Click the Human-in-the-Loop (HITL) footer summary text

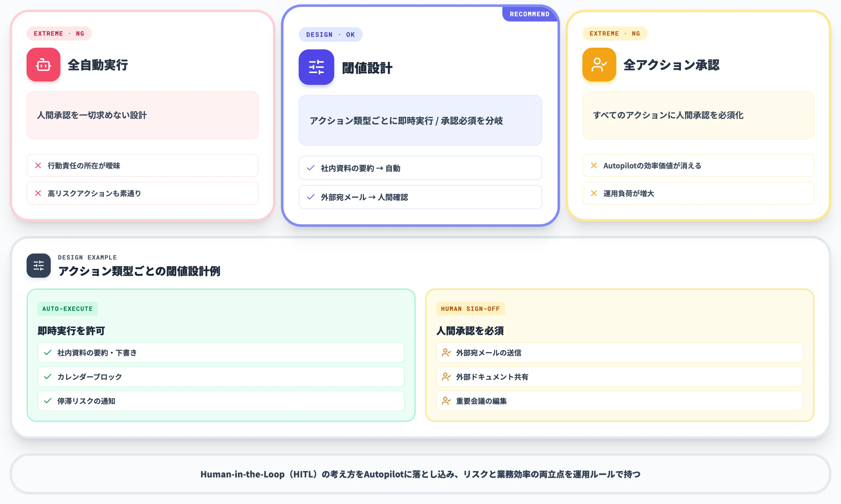tap(420, 474)
